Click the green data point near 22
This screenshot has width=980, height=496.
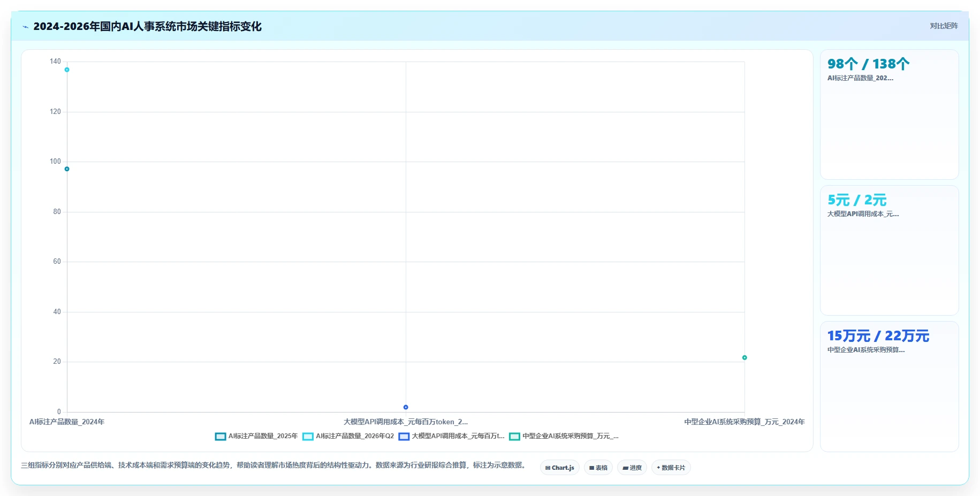click(745, 357)
